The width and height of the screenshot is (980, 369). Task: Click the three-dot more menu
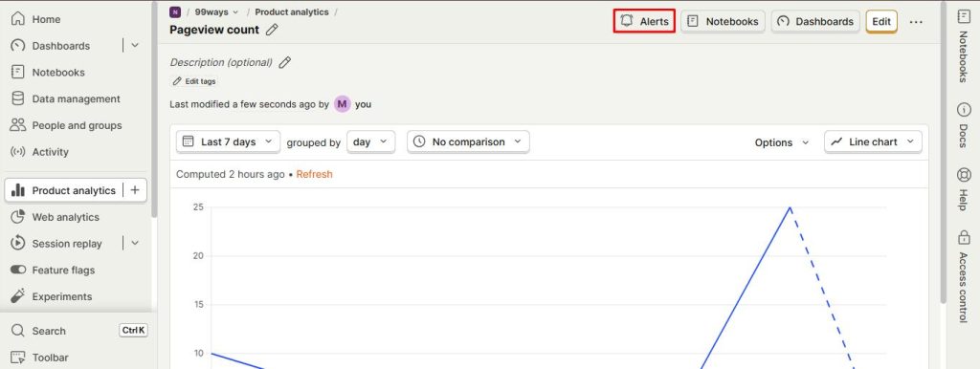coord(916,21)
